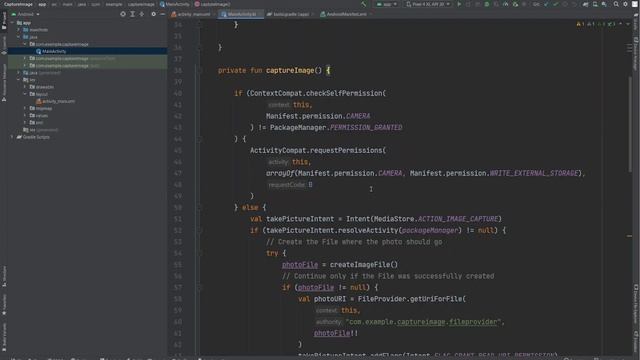Open IDE settings gear in top toolbar

pyautogui.click(x=625, y=4)
